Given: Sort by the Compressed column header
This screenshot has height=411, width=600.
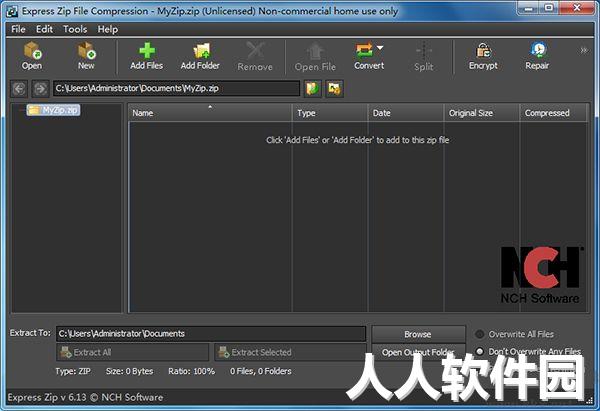Looking at the screenshot, I should [x=553, y=113].
